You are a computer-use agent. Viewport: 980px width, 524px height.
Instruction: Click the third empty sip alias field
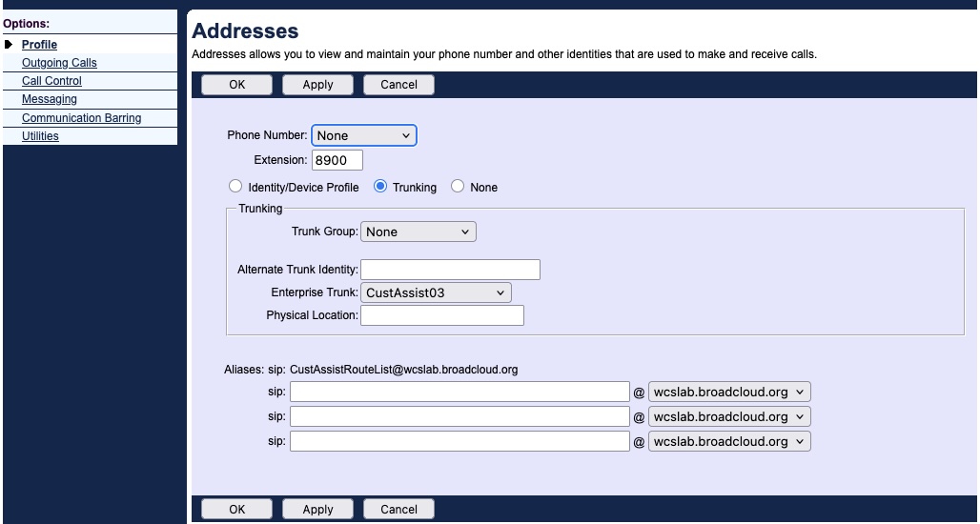point(459,441)
